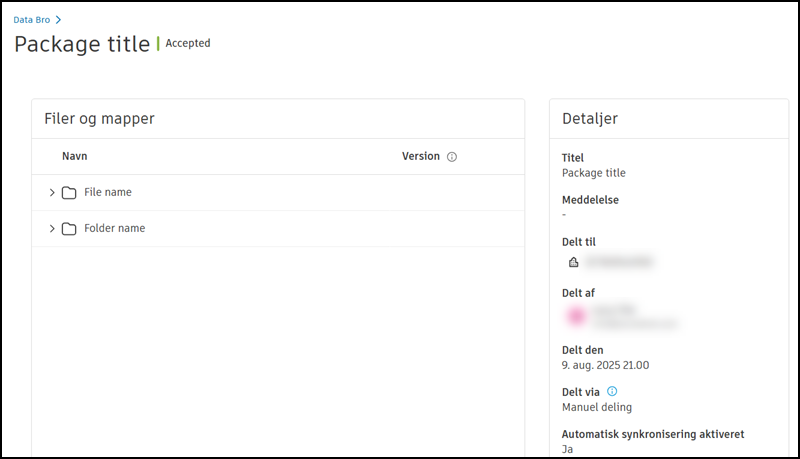Image resolution: width=800 pixels, height=459 pixels.
Task: Click the folder icon beside File name
Action: click(x=69, y=193)
